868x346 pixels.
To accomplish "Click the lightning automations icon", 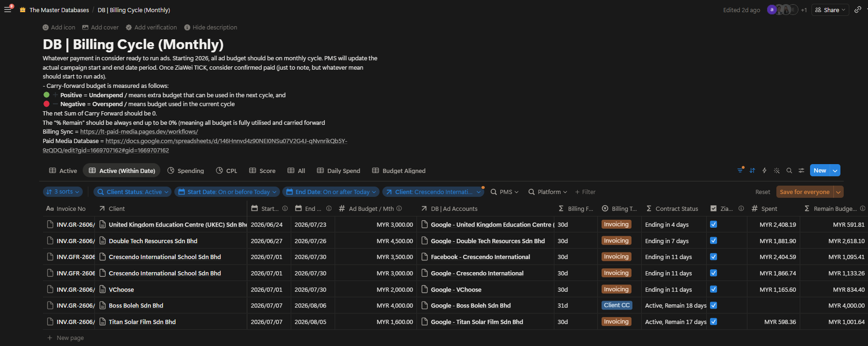I will point(764,171).
